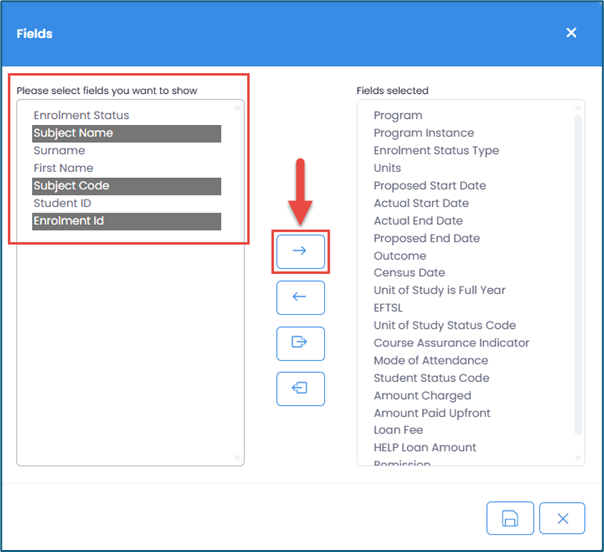Choose Surname from available fields
The height and width of the screenshot is (552, 604).
pyautogui.click(x=59, y=151)
